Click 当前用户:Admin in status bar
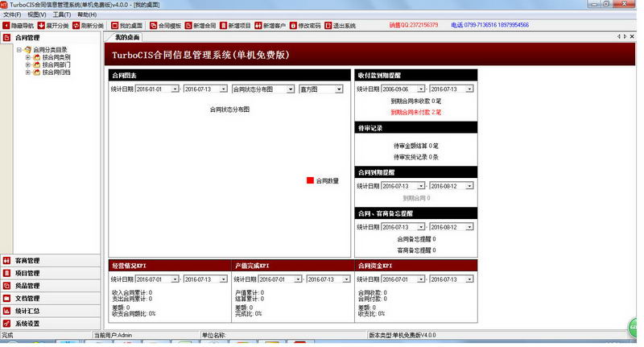Image resolution: width=644 pixels, height=347 pixels. coord(113,335)
